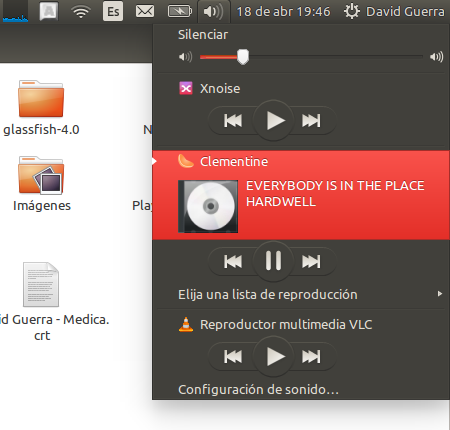This screenshot has width=450, height=430.
Task: Click the system monitor graph indicator
Action: [x=15, y=12]
